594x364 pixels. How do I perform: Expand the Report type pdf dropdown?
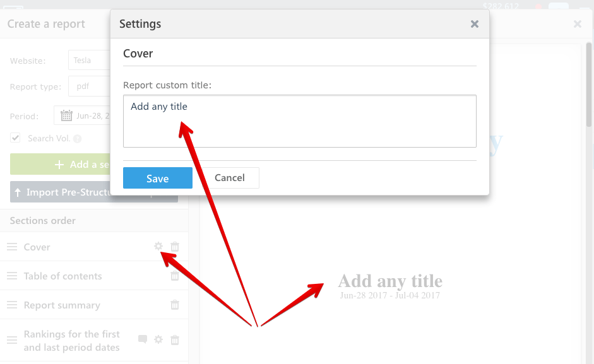pyautogui.click(x=90, y=86)
